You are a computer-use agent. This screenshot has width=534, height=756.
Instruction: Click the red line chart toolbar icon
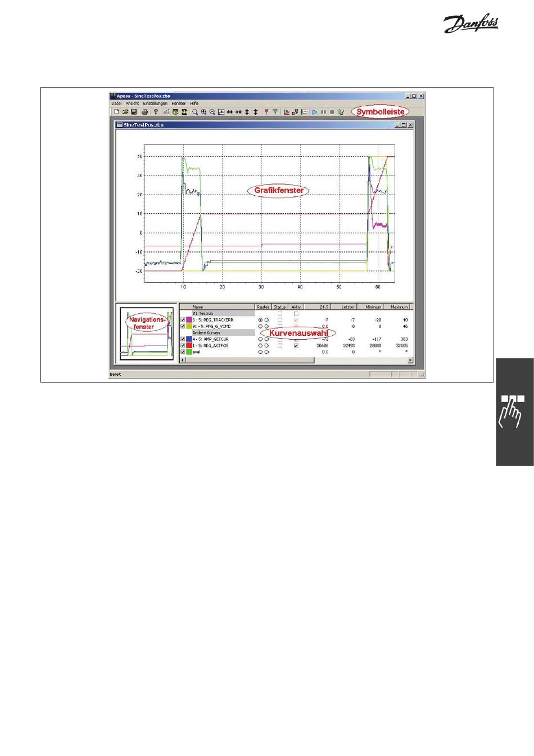click(x=286, y=112)
